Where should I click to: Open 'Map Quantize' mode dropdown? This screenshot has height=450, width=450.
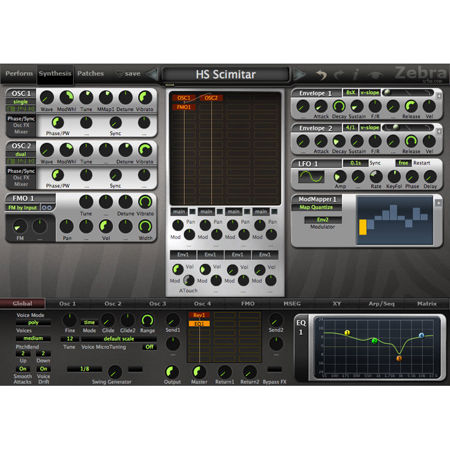point(316,207)
